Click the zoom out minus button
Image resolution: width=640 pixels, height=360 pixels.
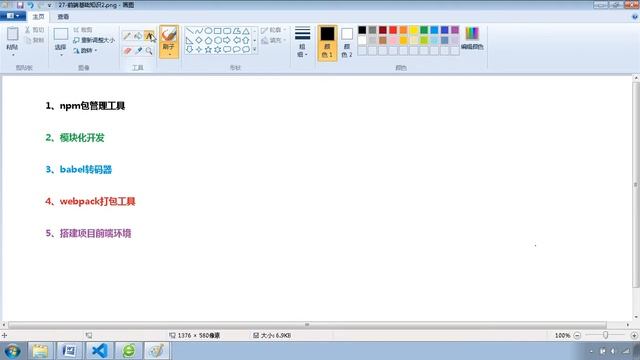tap(577, 336)
